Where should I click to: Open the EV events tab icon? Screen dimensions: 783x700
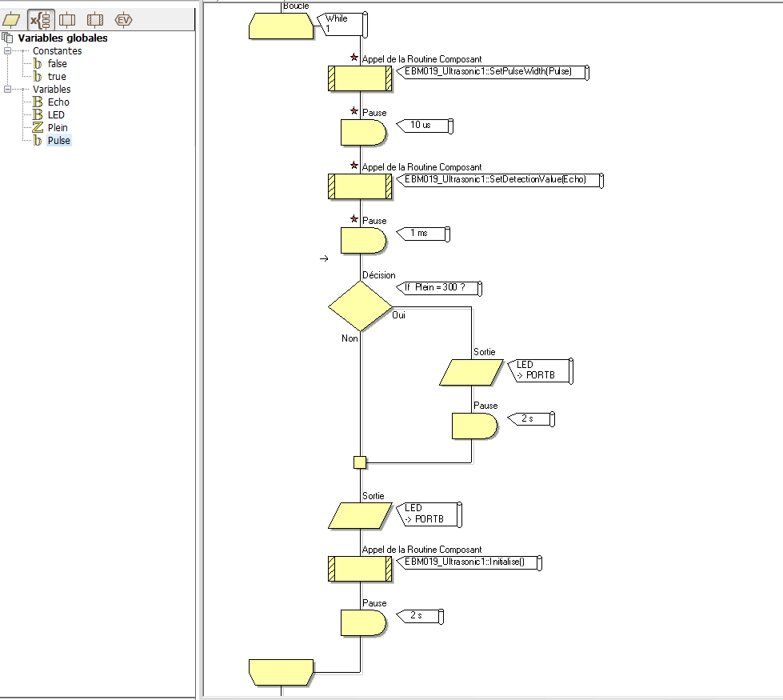click(123, 20)
